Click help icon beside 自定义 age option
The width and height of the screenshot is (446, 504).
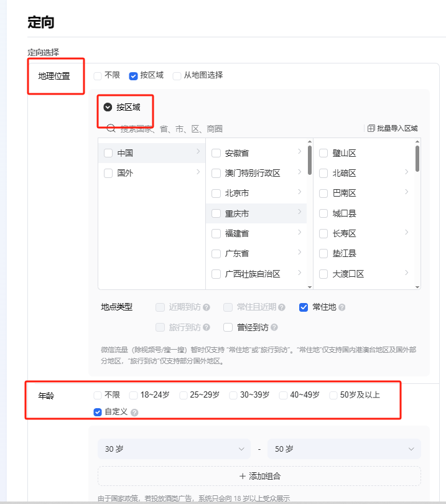coord(134,413)
